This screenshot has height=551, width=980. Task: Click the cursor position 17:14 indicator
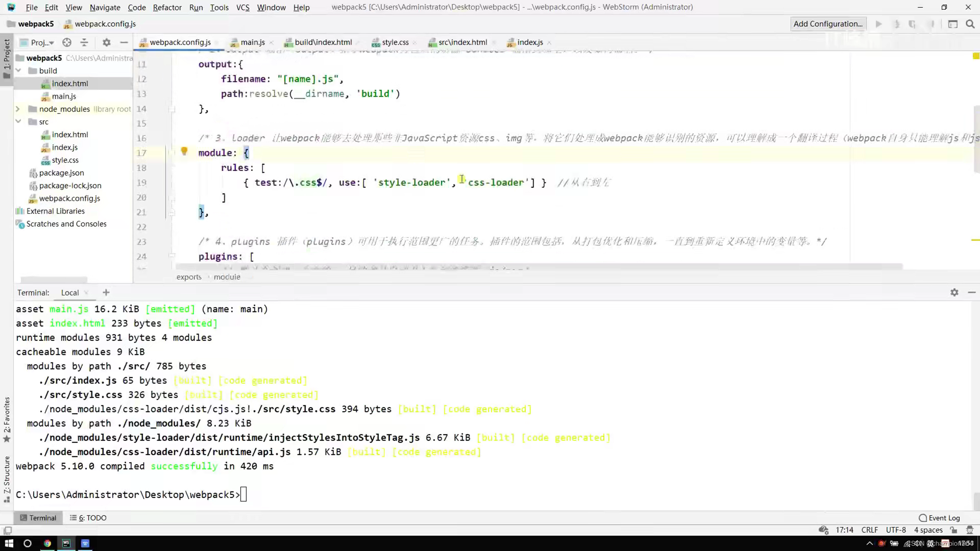844,530
